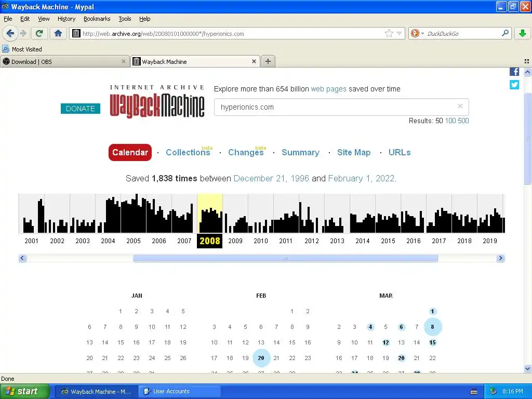The width and height of the screenshot is (532, 399).
Task: Click the vertical scrollbar thumb
Action: [x=527, y=139]
